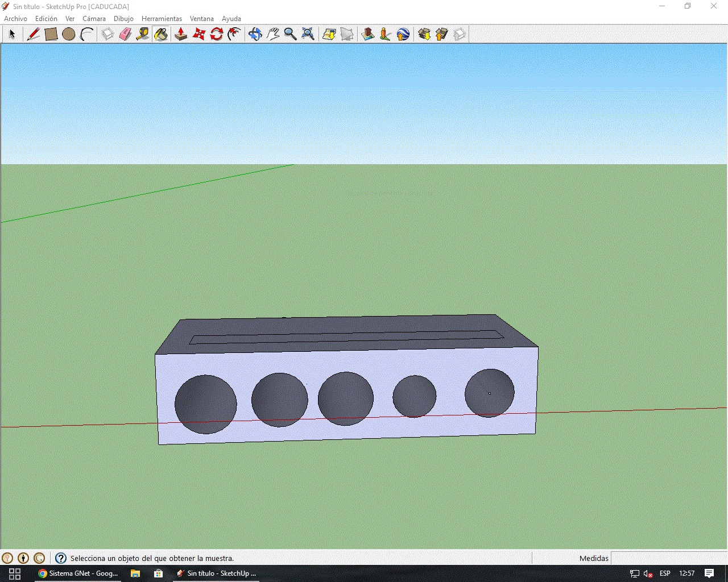
Task: Click the Zoom magnifier tool
Action: pos(290,35)
